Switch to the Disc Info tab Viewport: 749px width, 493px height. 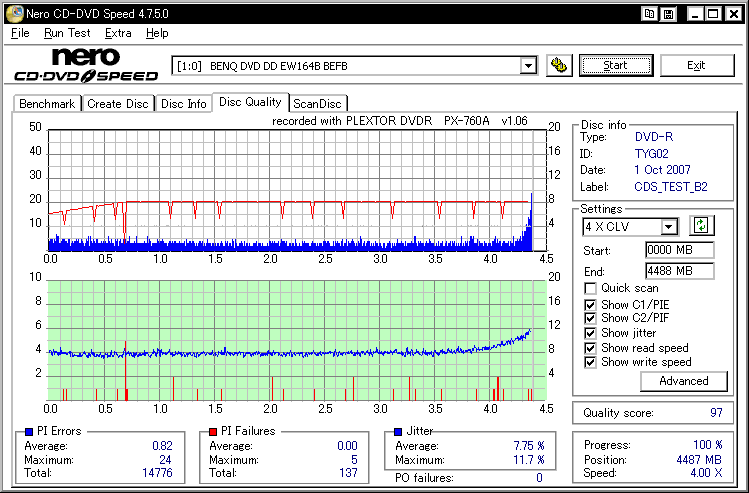[184, 104]
